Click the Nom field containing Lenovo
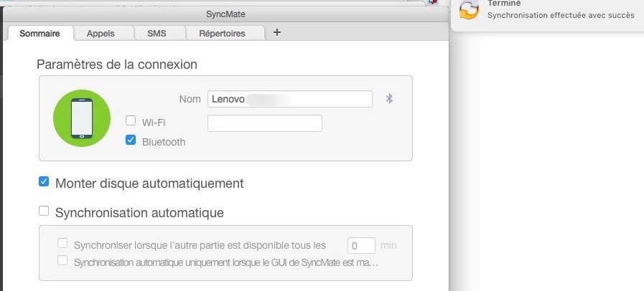Image resolution: width=644 pixels, height=291 pixels. click(x=289, y=99)
